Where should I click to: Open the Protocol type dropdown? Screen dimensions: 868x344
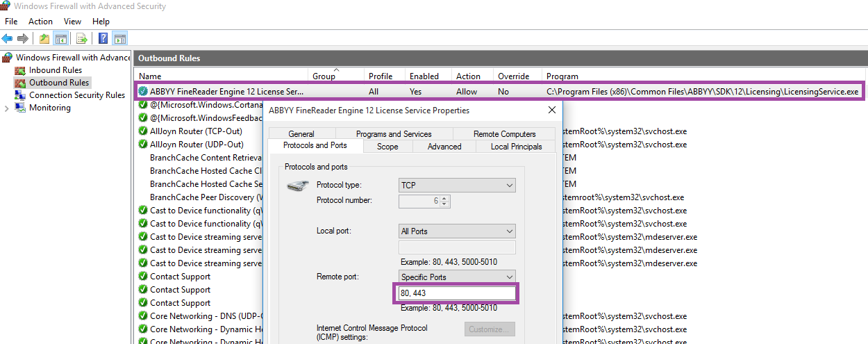click(457, 186)
